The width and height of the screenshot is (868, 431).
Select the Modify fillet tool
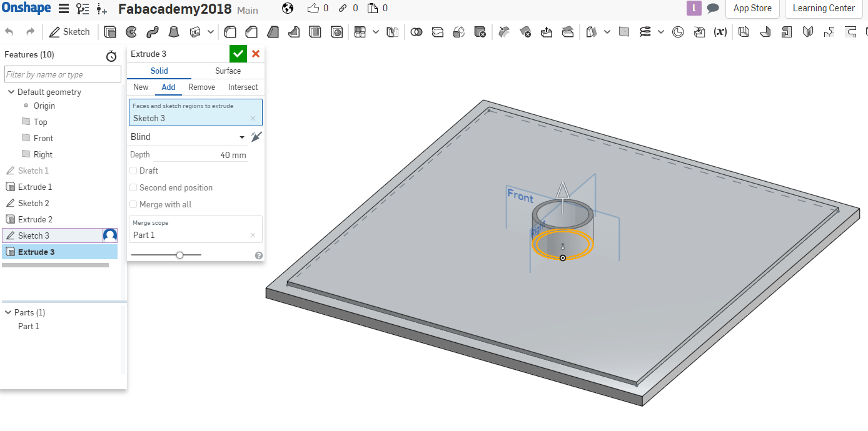pyautogui.click(x=504, y=32)
